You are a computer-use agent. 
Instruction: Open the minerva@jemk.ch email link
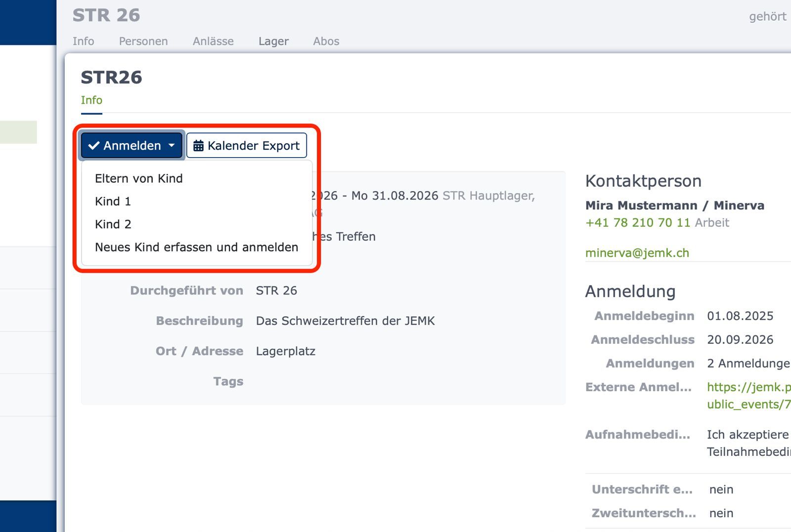click(637, 253)
